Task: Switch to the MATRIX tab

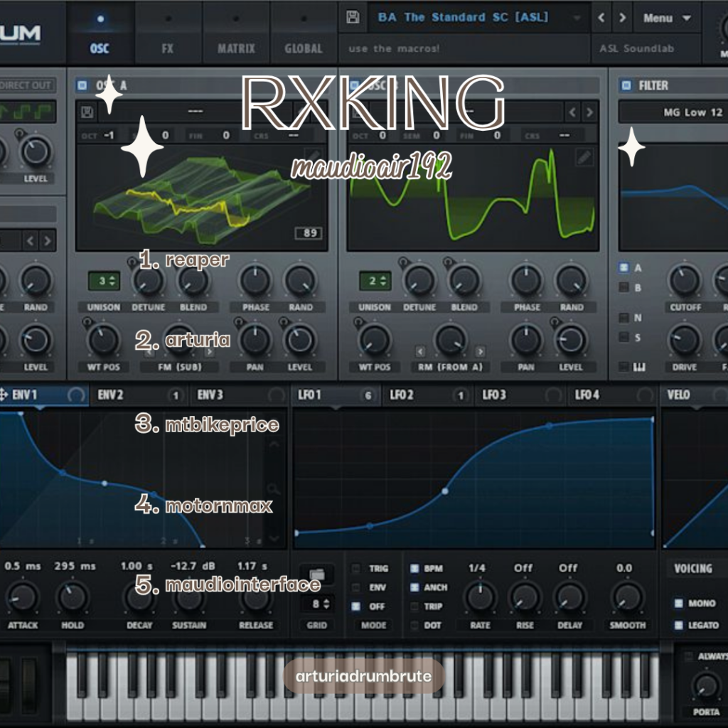Action: [x=236, y=35]
